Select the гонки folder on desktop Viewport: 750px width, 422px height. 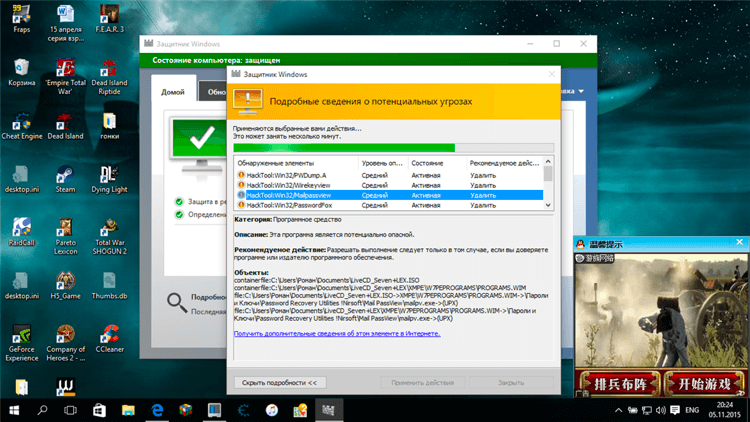pos(110,125)
